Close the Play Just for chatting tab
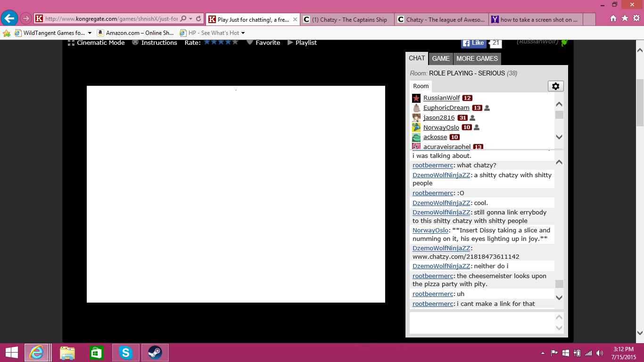The width and height of the screenshot is (644, 362). pos(295,19)
